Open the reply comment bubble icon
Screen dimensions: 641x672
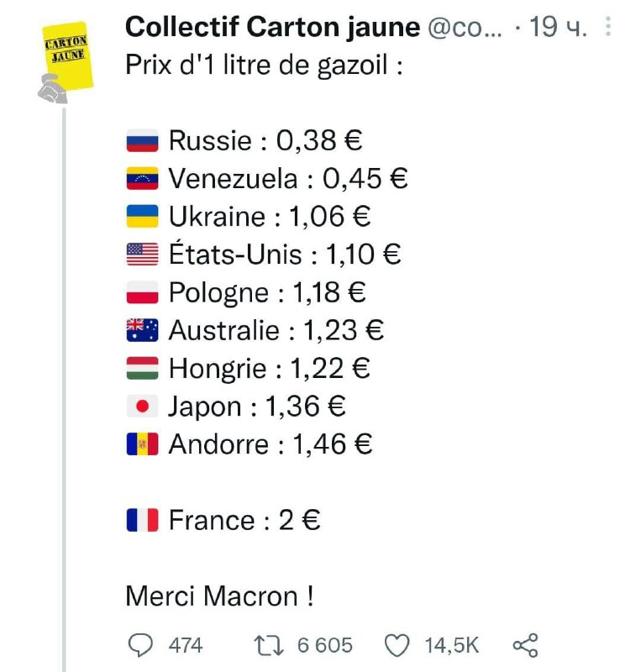[x=140, y=645]
